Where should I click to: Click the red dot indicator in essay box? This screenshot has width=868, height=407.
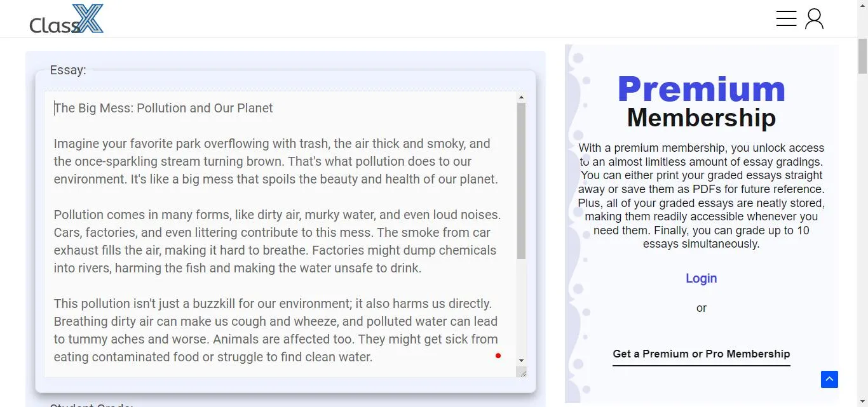tap(498, 356)
